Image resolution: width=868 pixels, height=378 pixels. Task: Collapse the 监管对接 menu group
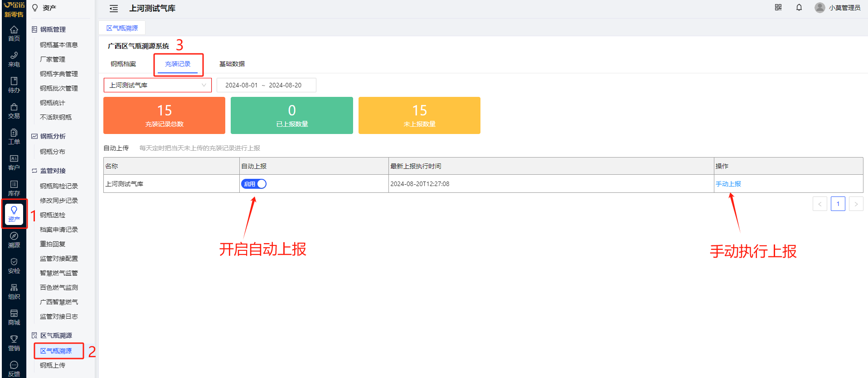click(x=53, y=171)
